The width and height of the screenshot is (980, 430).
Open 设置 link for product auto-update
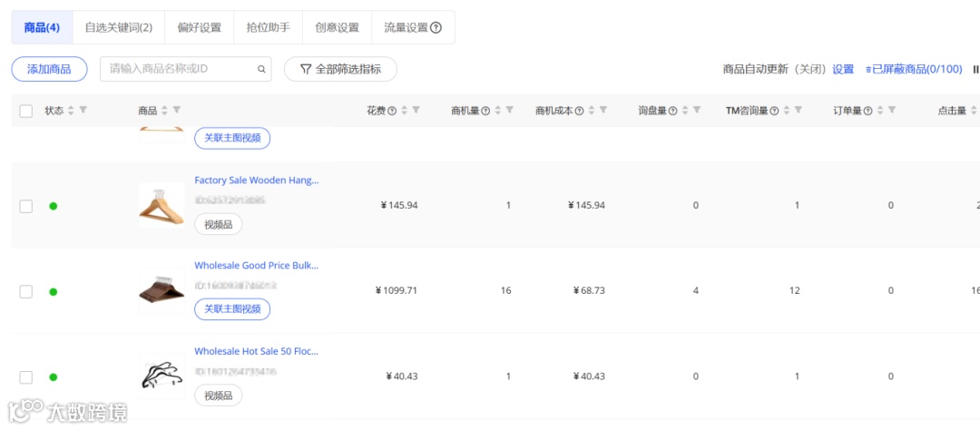tap(843, 69)
